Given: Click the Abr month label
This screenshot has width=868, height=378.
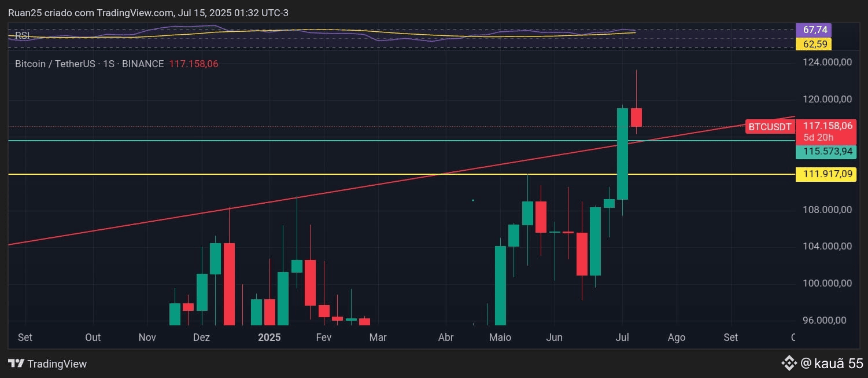Looking at the screenshot, I should (446, 337).
